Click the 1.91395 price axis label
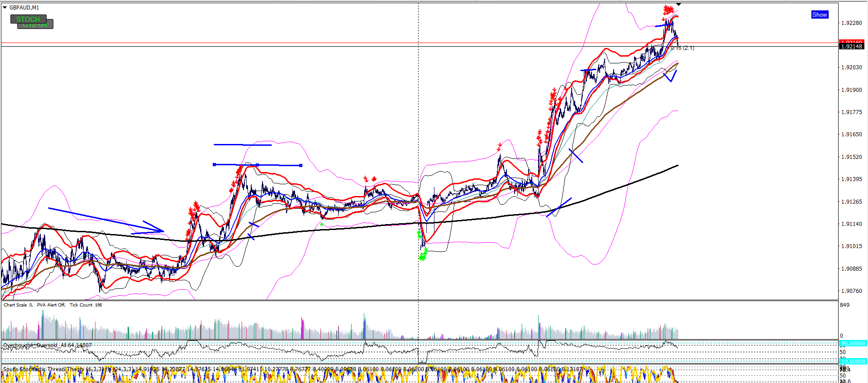The height and width of the screenshot is (383, 868). pyautogui.click(x=851, y=179)
